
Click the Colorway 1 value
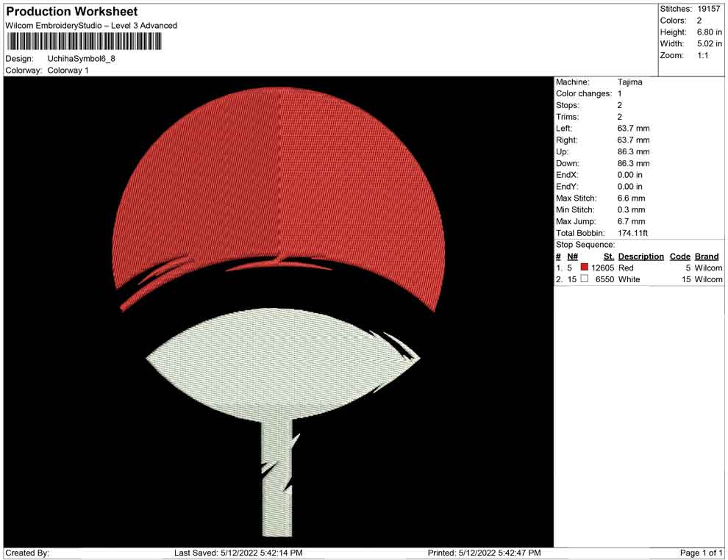click(68, 71)
